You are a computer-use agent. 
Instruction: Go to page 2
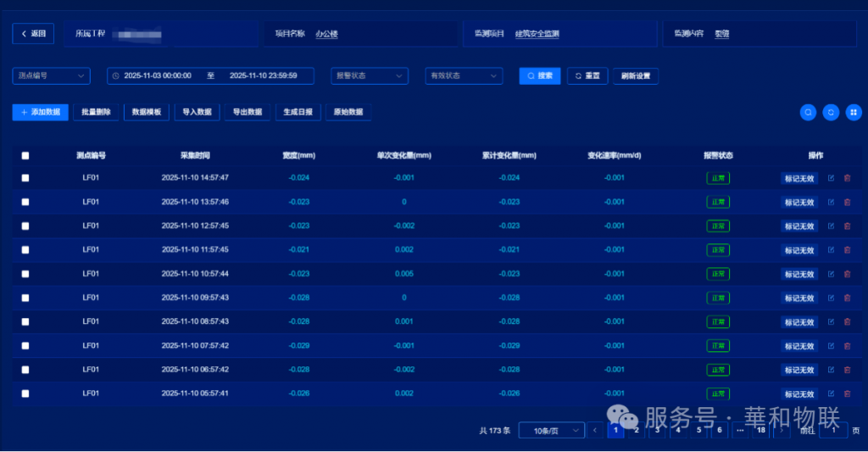click(x=637, y=430)
